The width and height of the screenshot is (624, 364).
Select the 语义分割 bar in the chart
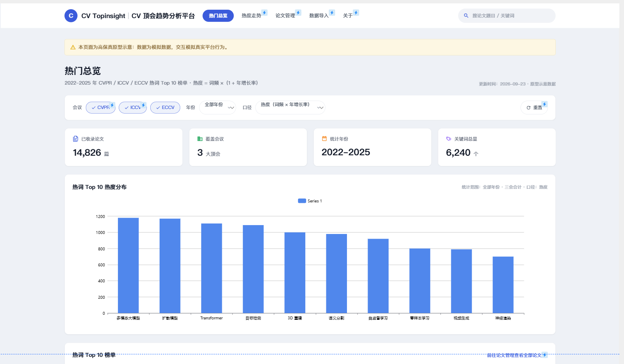(336, 274)
